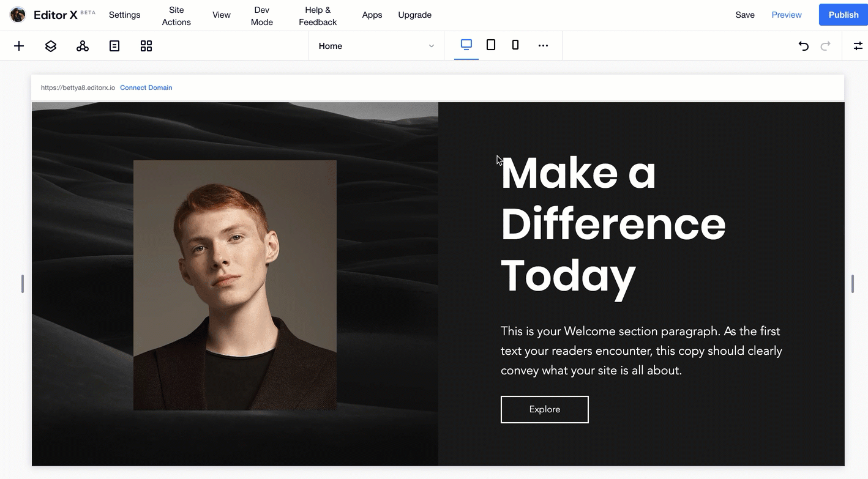Viewport: 868px width, 479px height.
Task: Switch to Desktop breakpoint view
Action: (466, 45)
